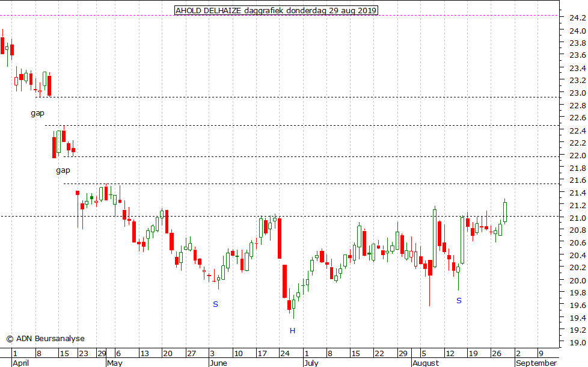Pick date label 24 in June
588x367 pixels.
click(x=285, y=354)
